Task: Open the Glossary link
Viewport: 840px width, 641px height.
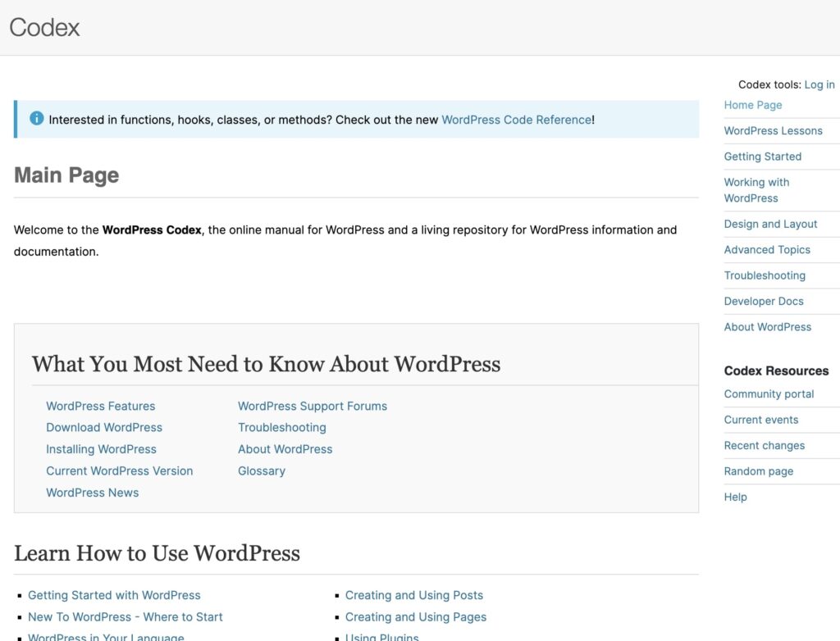Action: click(262, 471)
